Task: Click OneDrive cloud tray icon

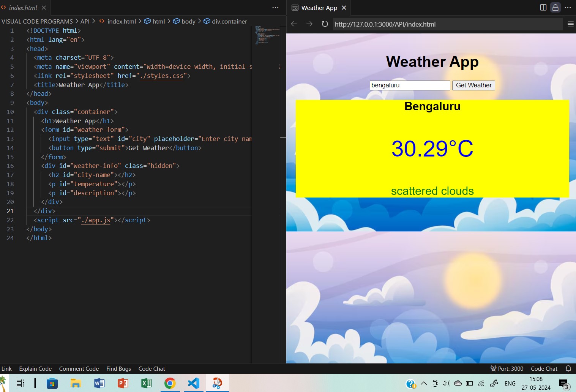Action: click(458, 383)
